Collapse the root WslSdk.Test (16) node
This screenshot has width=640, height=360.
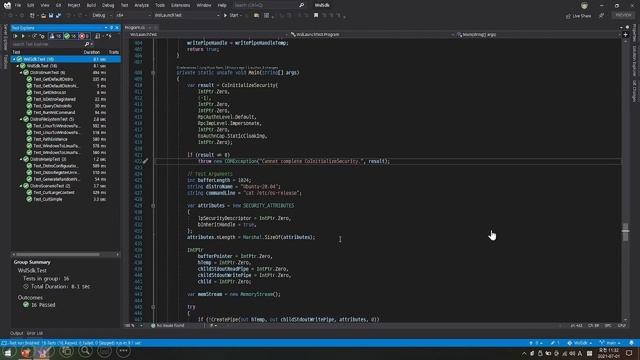pos(14,59)
